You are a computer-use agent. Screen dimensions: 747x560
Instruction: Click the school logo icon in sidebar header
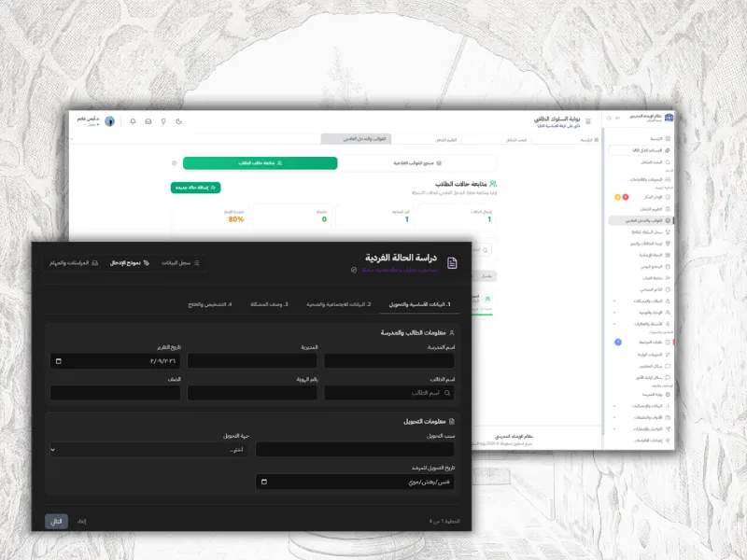[x=669, y=118]
